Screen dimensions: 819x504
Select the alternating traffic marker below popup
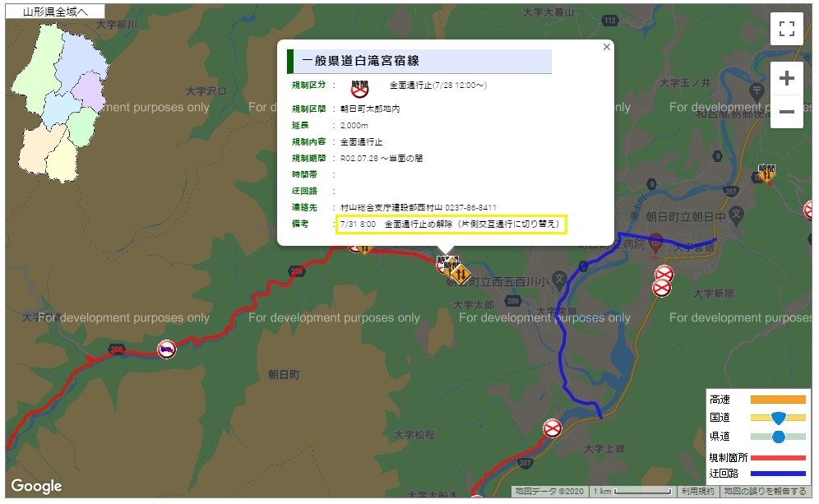tap(460, 274)
